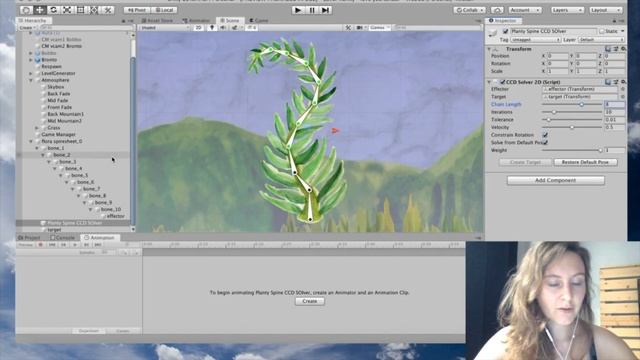Switch to the Asset Store tab
Viewport: 640px width, 360px height.
click(x=157, y=20)
